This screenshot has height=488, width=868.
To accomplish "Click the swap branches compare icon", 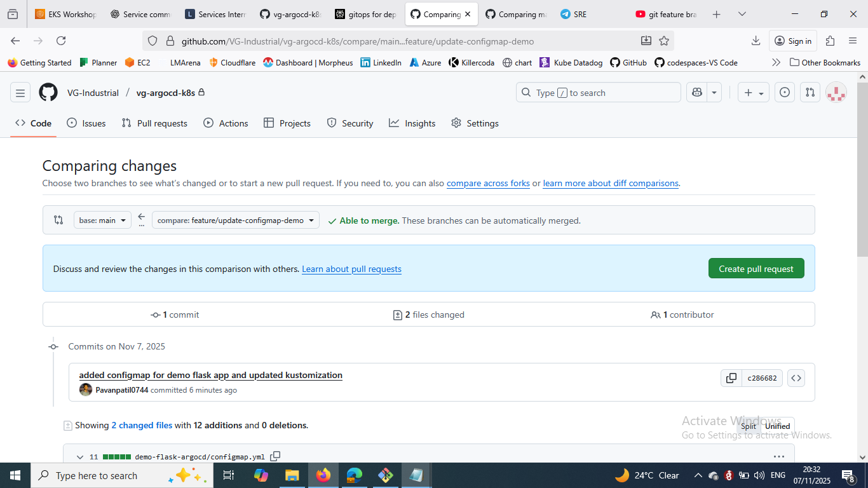I will [58, 220].
